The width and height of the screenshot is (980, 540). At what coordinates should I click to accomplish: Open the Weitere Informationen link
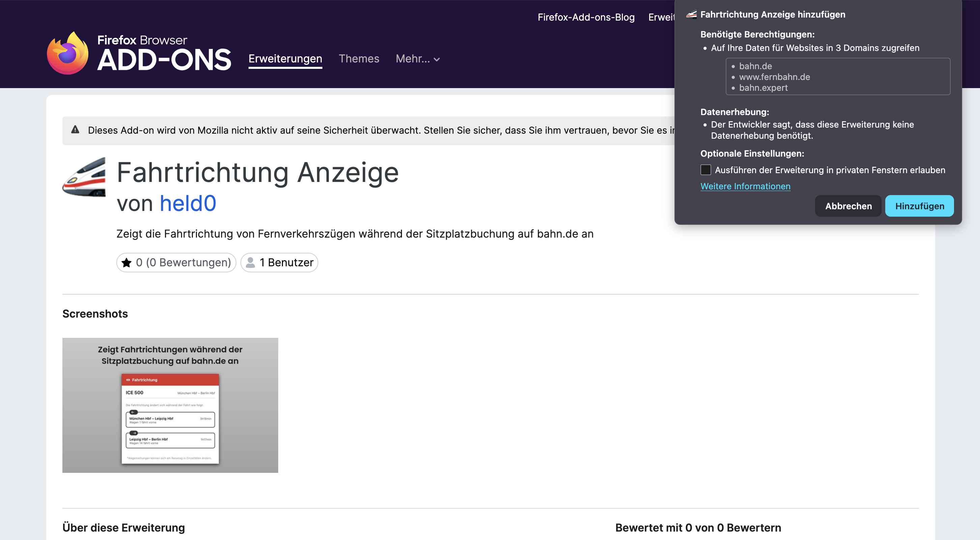click(745, 186)
